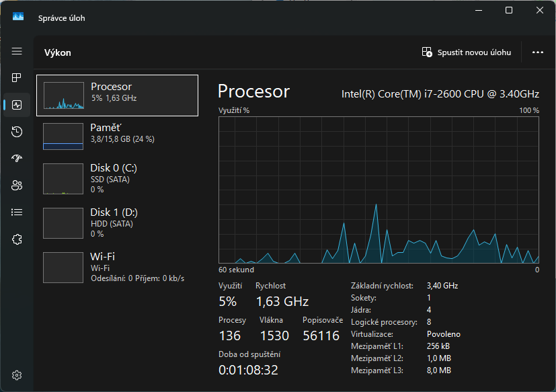
Task: Open Task Manager settings gear icon
Action: click(17, 375)
